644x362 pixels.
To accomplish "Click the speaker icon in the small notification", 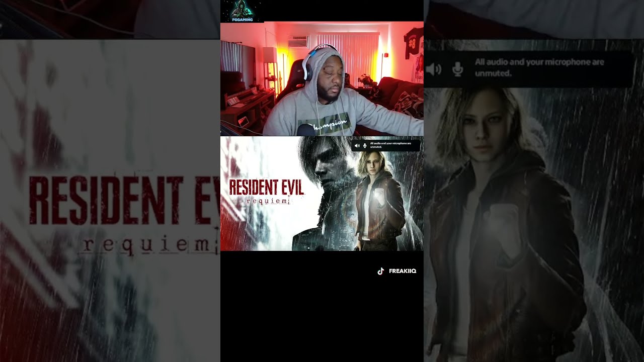I will (357, 145).
